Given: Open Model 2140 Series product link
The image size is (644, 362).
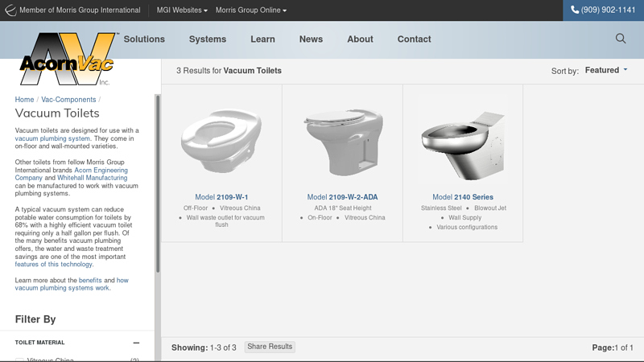Looking at the screenshot, I should click(463, 197).
